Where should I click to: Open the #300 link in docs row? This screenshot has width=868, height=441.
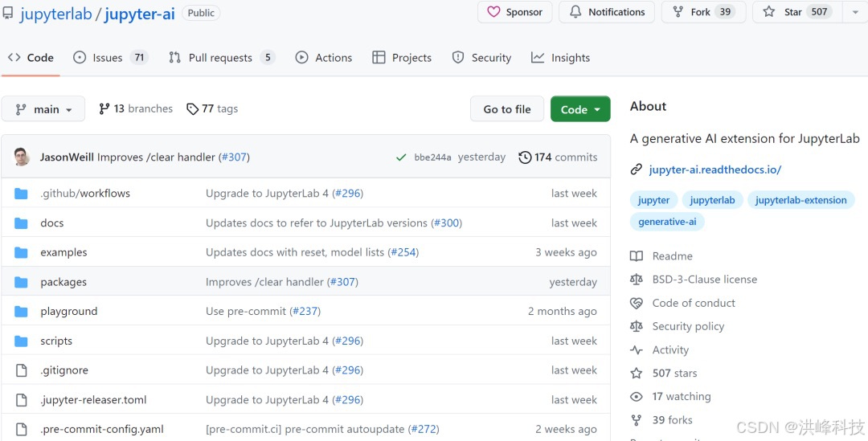446,223
